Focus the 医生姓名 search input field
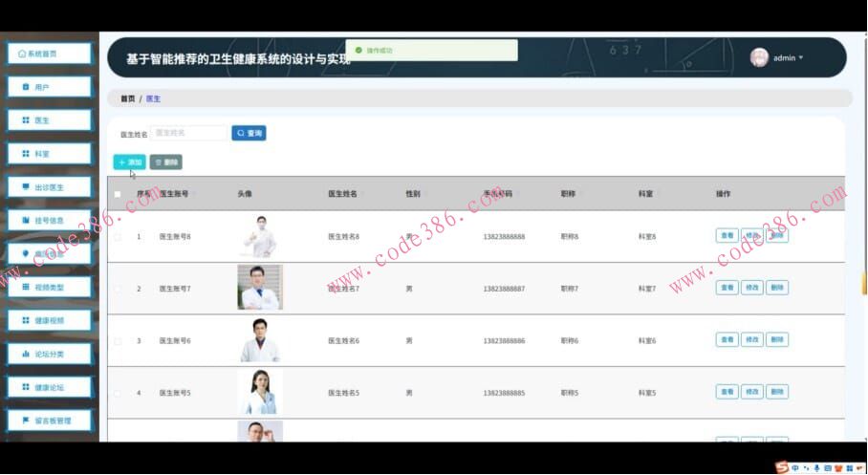The image size is (868, 475). [188, 133]
